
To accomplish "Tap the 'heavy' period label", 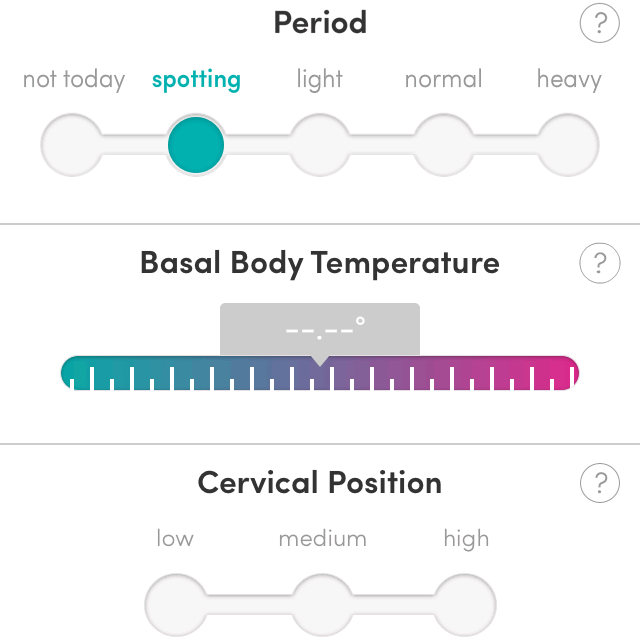I will [569, 80].
